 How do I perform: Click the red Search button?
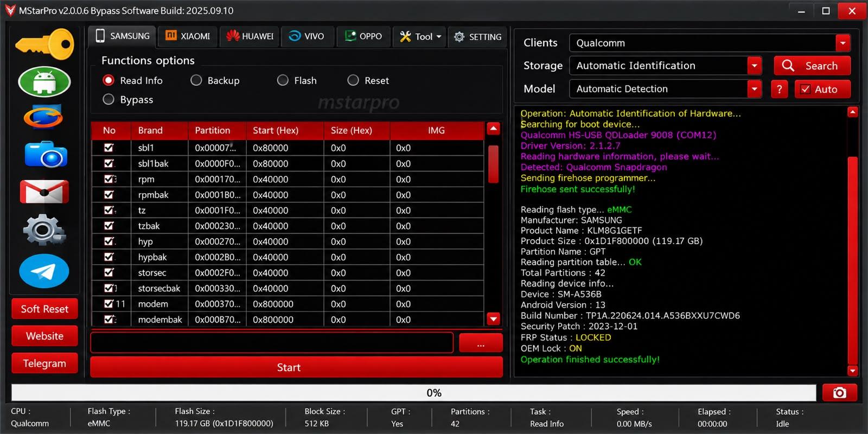pos(812,66)
